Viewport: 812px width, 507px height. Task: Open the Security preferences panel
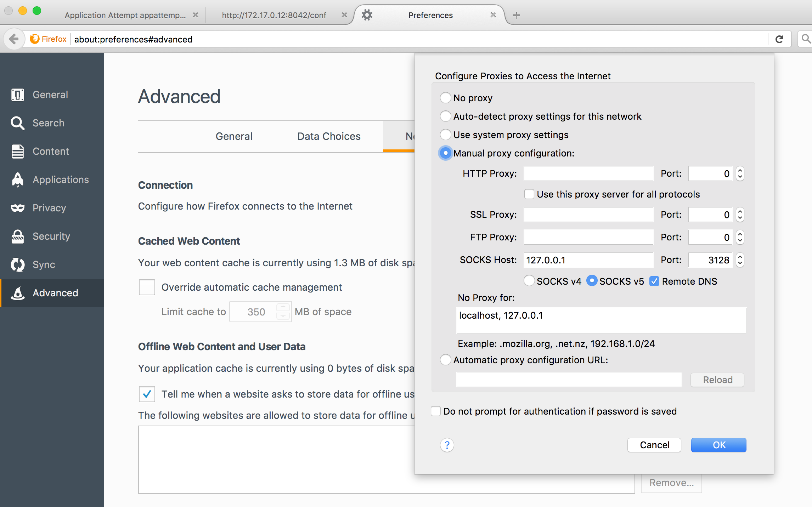click(51, 236)
